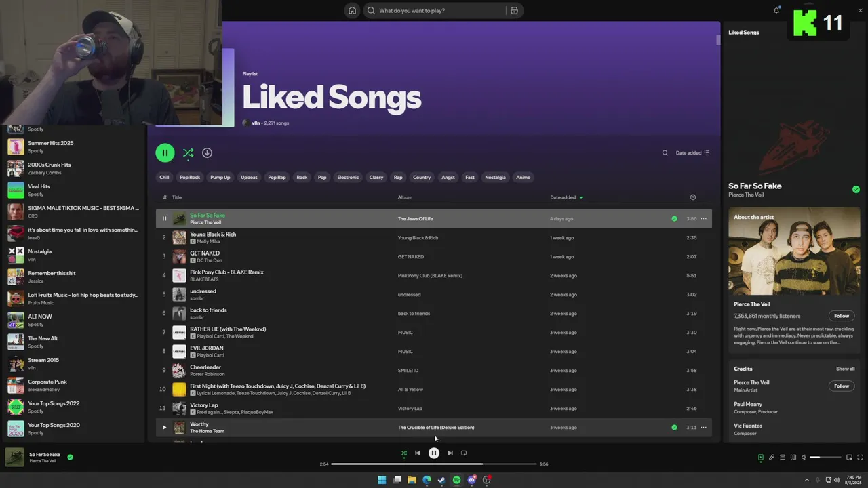Click Show all credits
The height and width of the screenshot is (488, 868).
point(845,369)
